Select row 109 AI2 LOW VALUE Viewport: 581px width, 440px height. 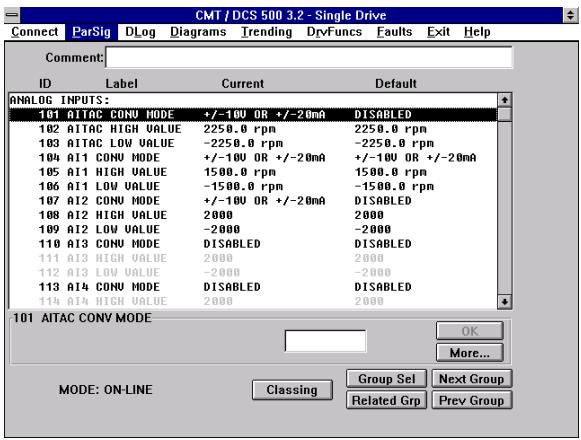click(x=253, y=229)
